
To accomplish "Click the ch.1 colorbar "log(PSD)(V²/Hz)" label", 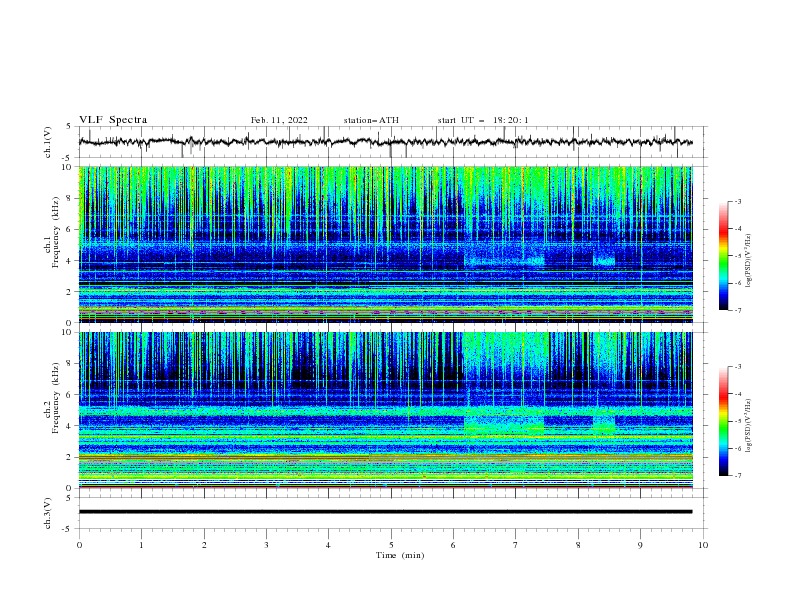I will 749,261.
